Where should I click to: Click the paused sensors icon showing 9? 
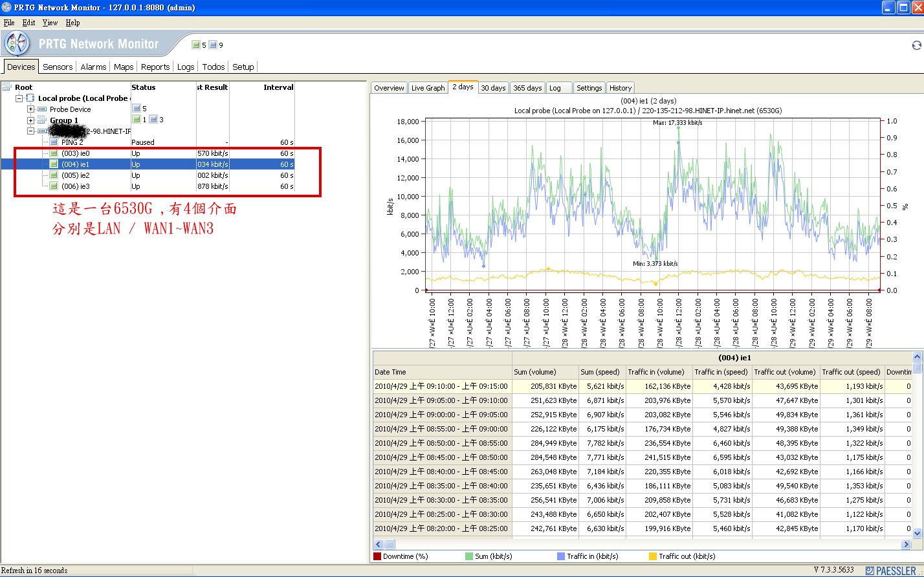(x=213, y=45)
